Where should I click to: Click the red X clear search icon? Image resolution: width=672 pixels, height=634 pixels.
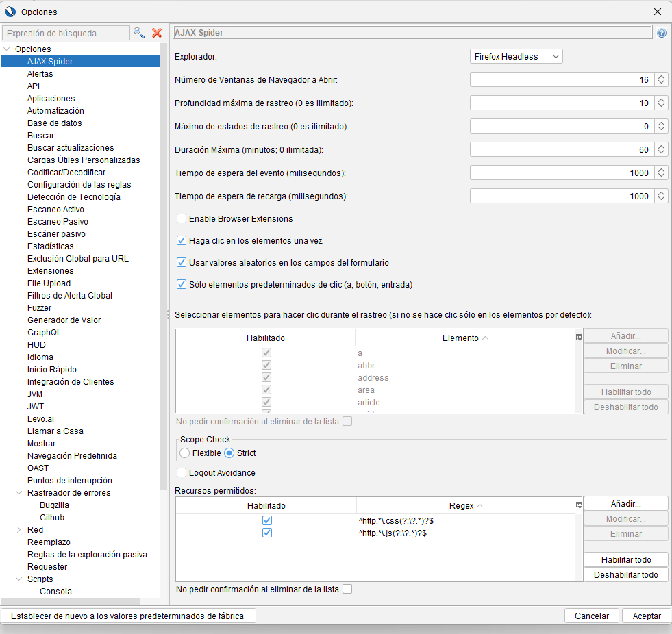(157, 33)
